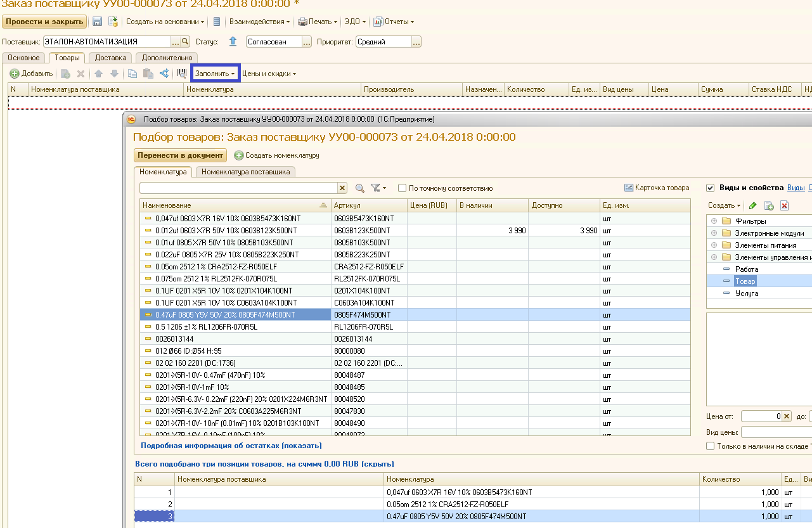
Task: Expand the Фильтры folder in the tree
Action: 714,221
